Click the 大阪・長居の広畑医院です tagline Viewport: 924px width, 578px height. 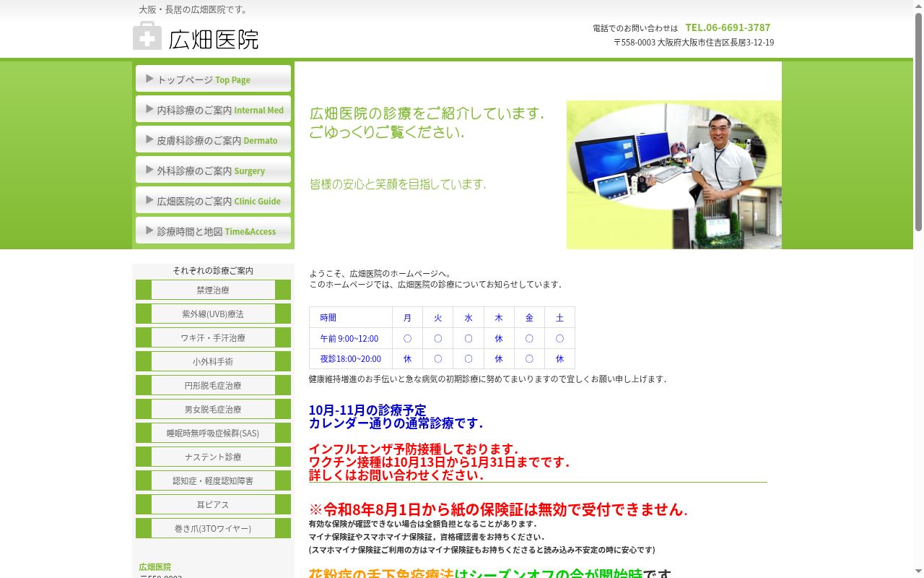coord(193,9)
